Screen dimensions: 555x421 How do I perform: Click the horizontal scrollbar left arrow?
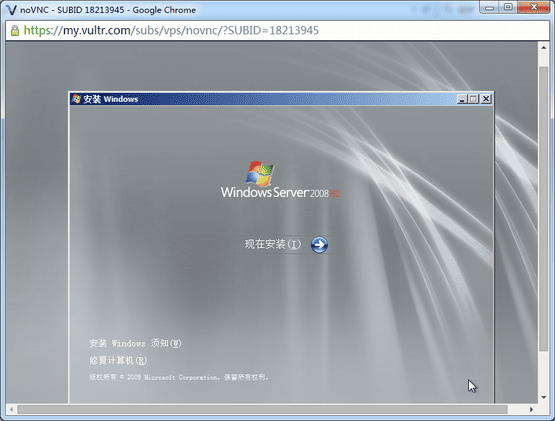pos(11,409)
